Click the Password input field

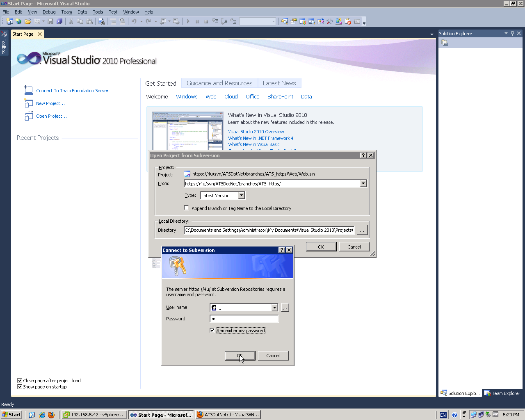pyautogui.click(x=244, y=319)
